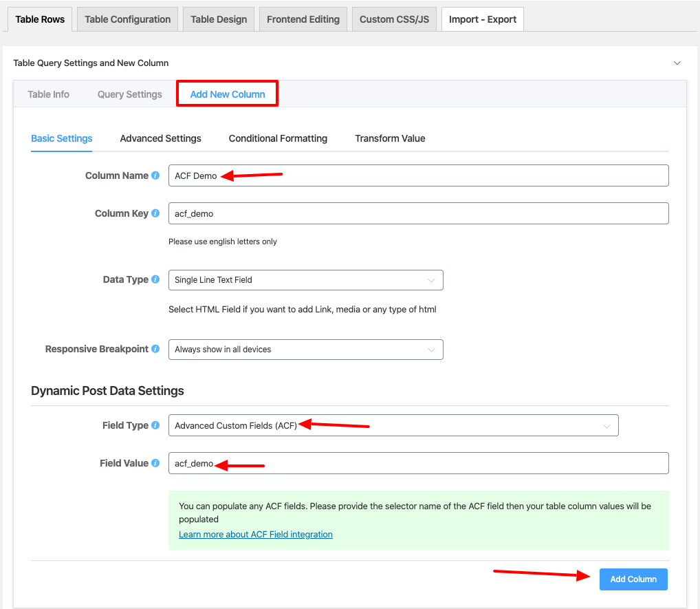
Task: Open the Table Design tab
Action: (219, 19)
